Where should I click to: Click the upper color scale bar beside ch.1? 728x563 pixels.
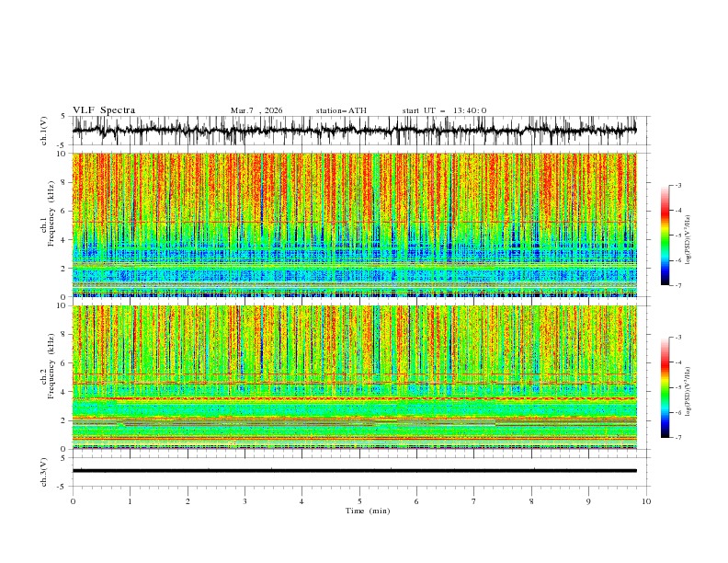(665, 236)
